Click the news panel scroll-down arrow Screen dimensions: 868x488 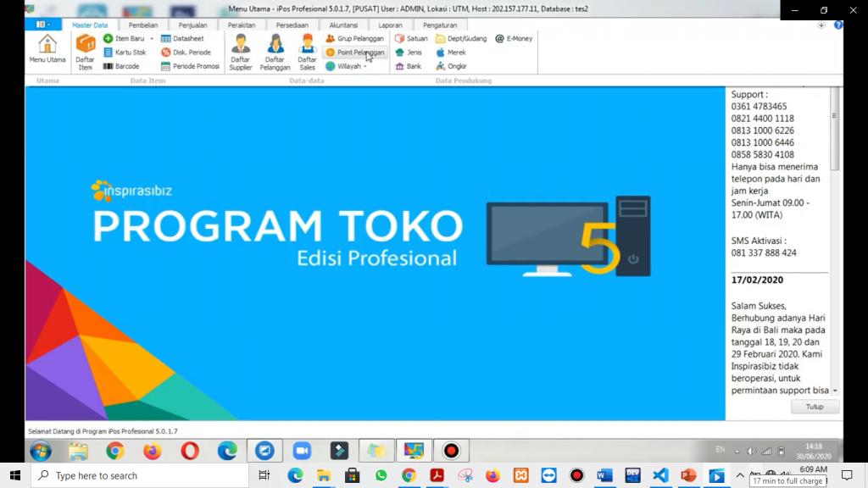click(x=835, y=391)
